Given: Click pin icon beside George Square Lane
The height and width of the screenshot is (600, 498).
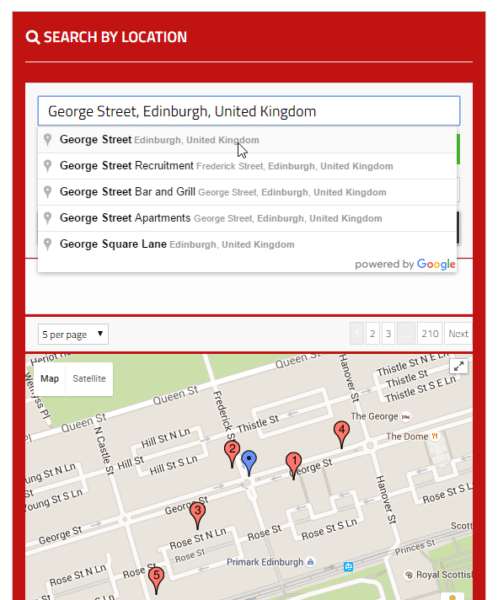Looking at the screenshot, I should [x=47, y=244].
